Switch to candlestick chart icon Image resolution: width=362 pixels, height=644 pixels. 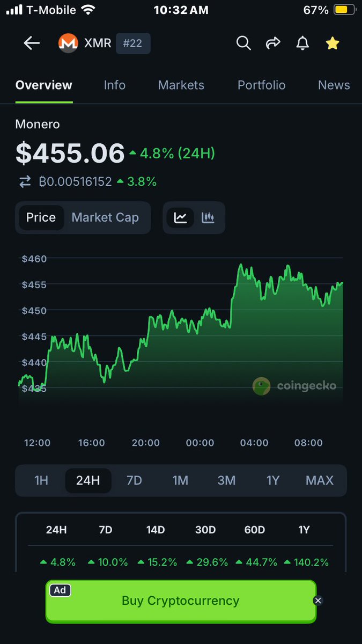click(x=208, y=217)
